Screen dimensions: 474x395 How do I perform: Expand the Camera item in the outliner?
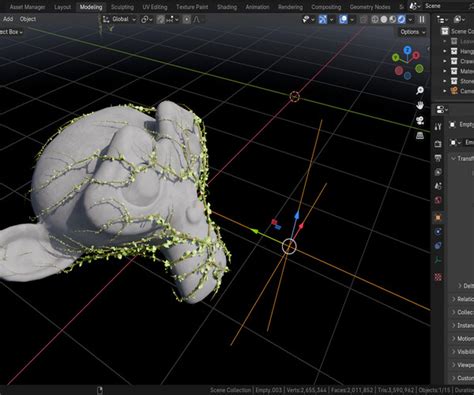click(445, 91)
